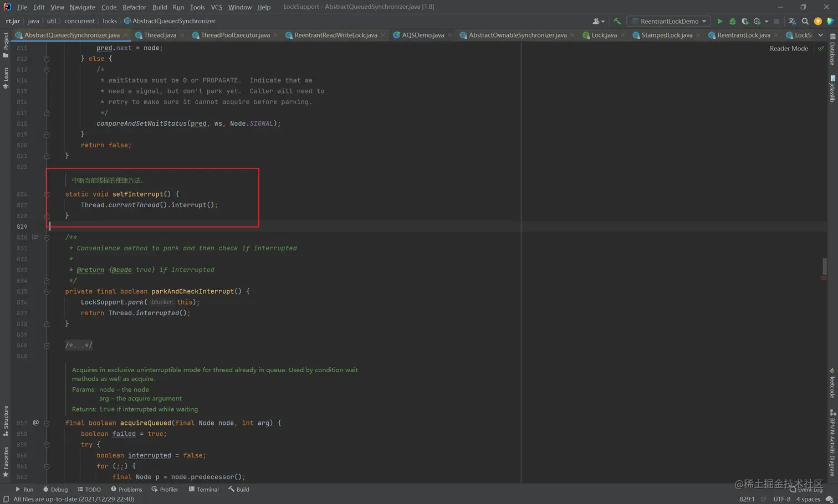The width and height of the screenshot is (838, 504).
Task: Change indent setting via 4 spaces status
Action: point(808,499)
